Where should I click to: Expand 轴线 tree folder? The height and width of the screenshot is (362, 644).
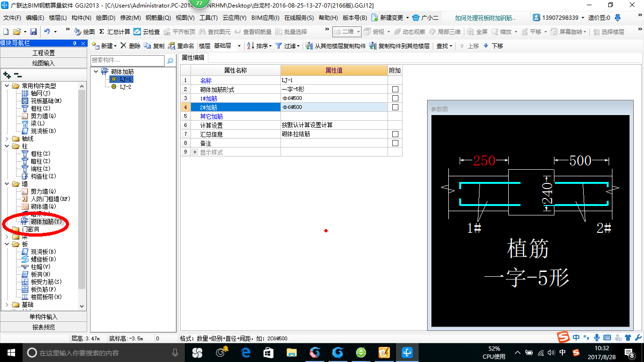(x=7, y=139)
